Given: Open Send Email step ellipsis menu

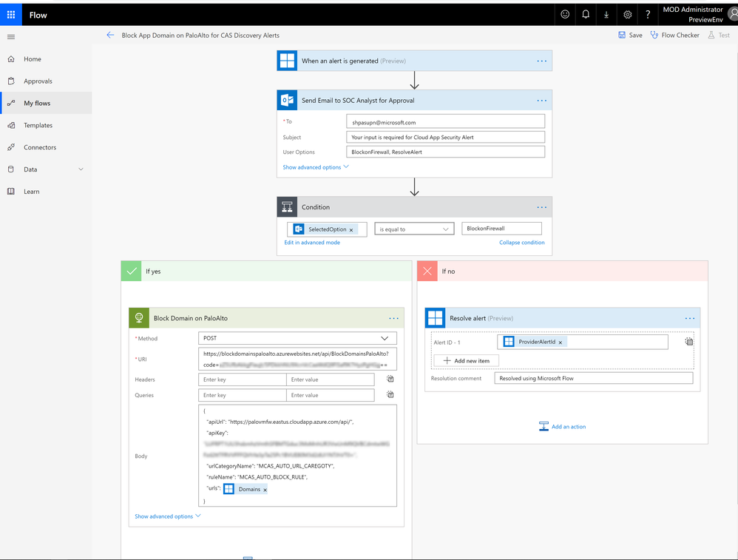Looking at the screenshot, I should point(542,101).
